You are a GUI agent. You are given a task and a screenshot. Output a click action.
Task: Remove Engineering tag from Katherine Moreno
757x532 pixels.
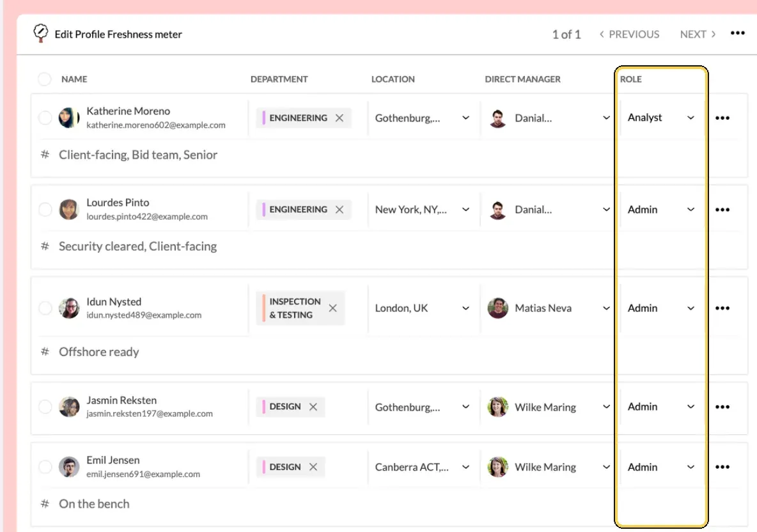(x=339, y=118)
